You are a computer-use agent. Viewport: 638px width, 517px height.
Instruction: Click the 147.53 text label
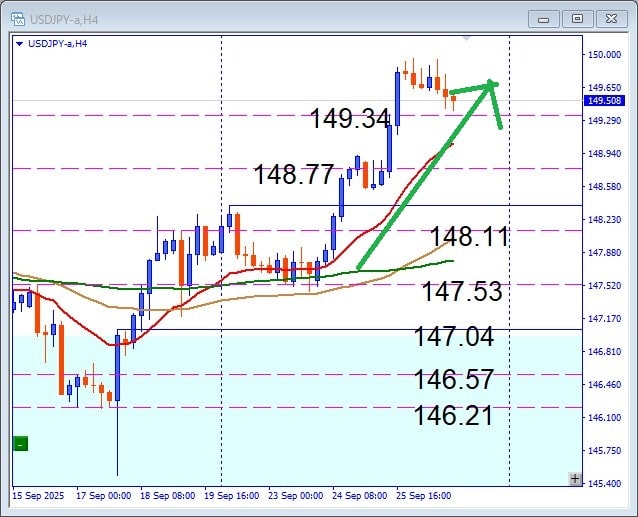(461, 292)
